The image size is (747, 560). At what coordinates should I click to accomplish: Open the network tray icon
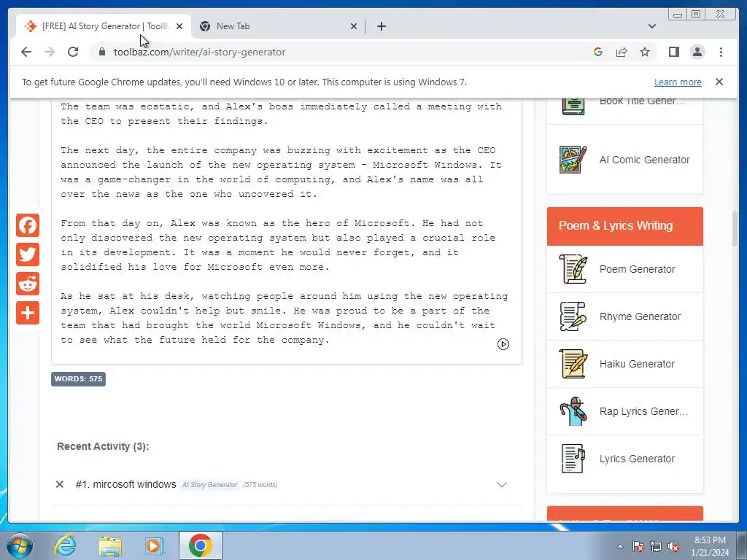tap(656, 546)
